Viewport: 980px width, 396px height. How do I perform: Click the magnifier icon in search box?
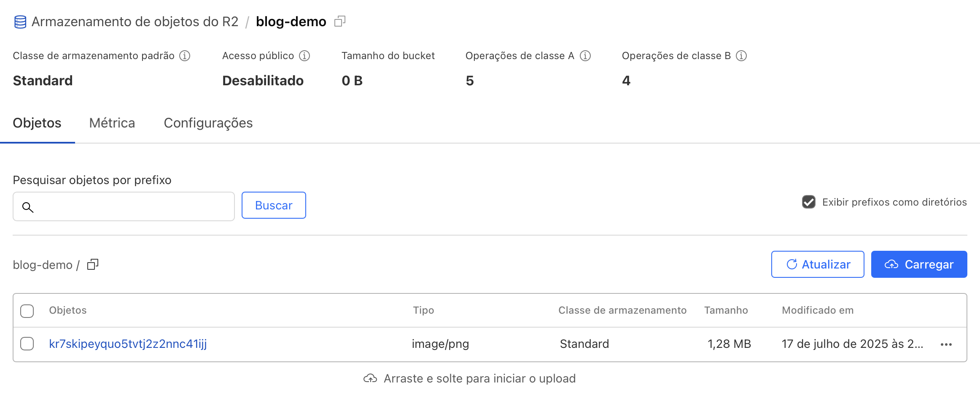(x=28, y=207)
